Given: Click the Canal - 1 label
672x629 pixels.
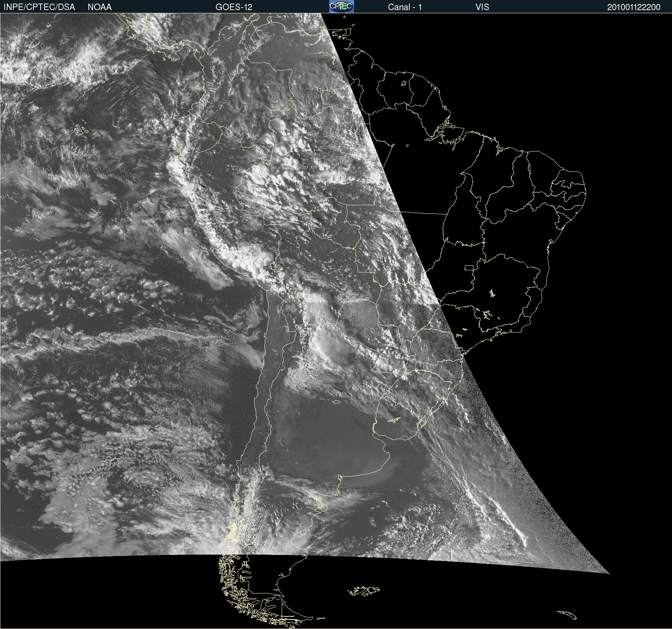Looking at the screenshot, I should pyautogui.click(x=405, y=7).
